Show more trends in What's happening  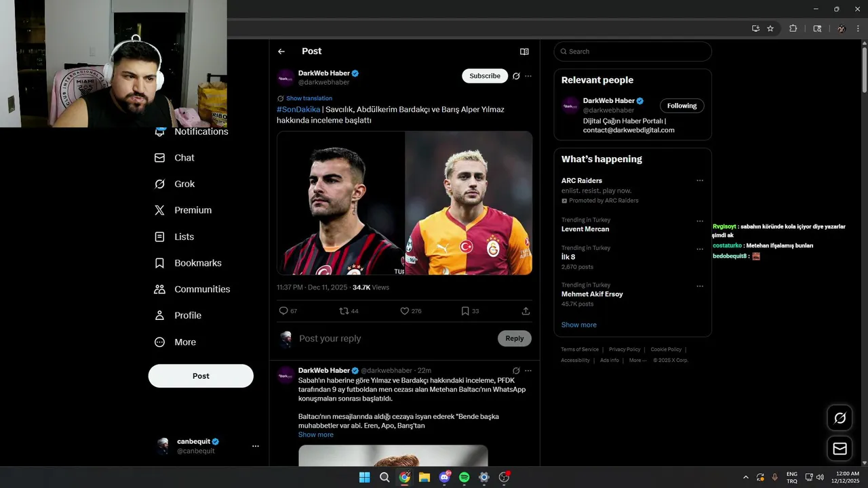coord(579,325)
